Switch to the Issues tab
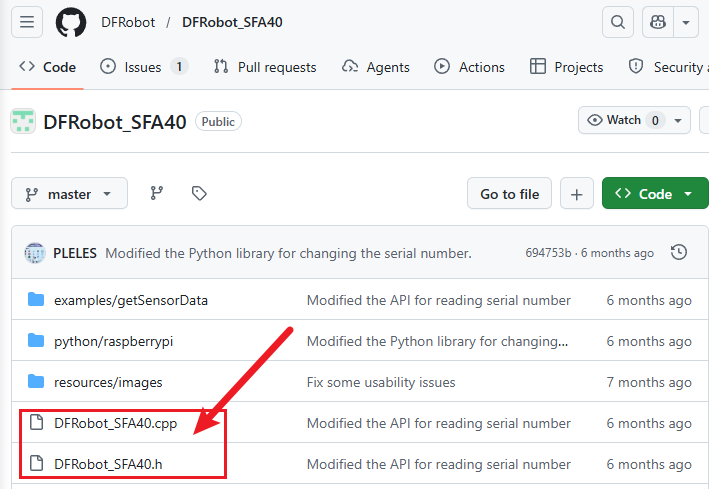The height and width of the screenshot is (489, 709). pos(144,67)
